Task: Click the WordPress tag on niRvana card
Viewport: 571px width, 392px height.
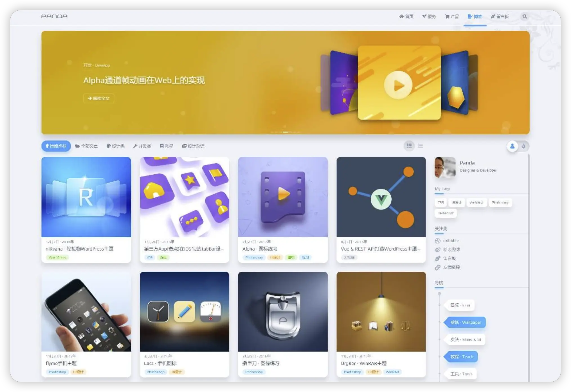Action: (57, 257)
